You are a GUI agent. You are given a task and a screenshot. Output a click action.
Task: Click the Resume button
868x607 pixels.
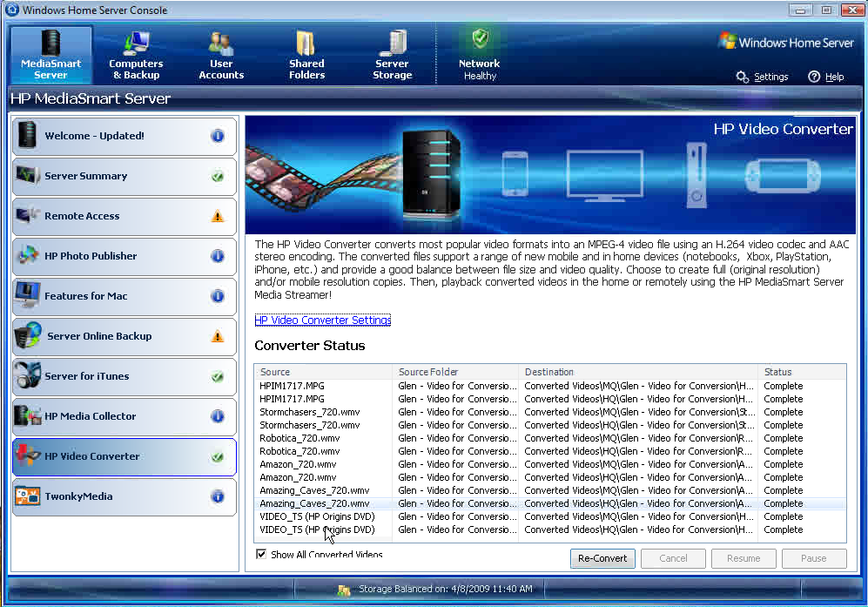point(744,558)
